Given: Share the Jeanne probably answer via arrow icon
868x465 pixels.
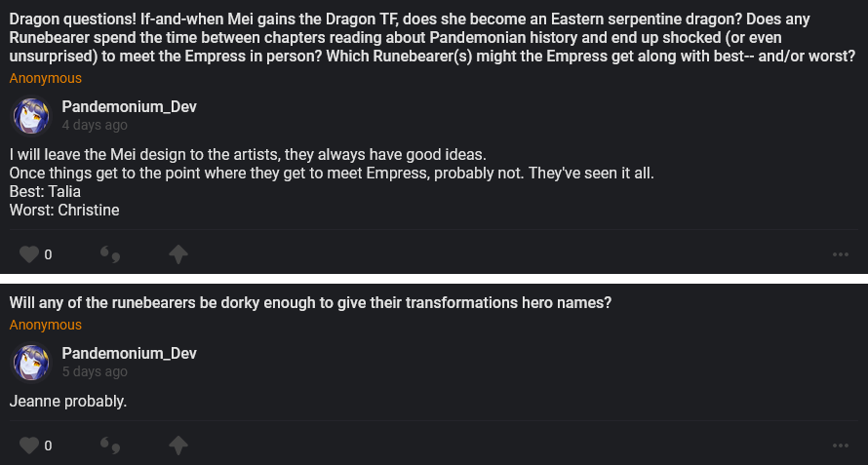Looking at the screenshot, I should pos(178,446).
